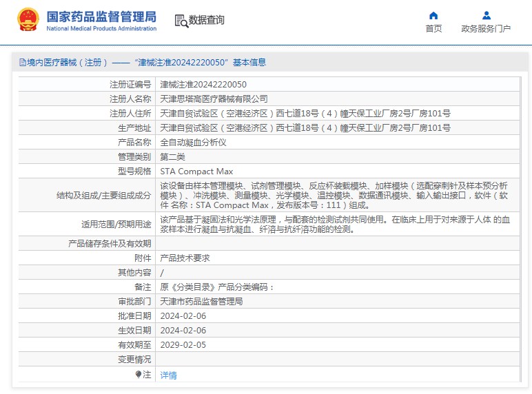532x394 pixels.
Task: Click registrant name 天津思塔高医疗器械有限公司
Action: click(x=214, y=99)
